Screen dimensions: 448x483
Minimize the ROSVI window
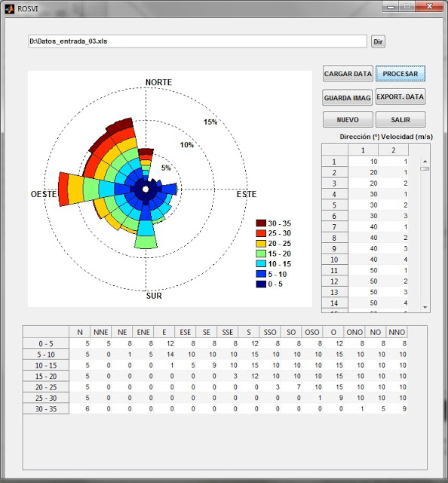click(x=391, y=7)
